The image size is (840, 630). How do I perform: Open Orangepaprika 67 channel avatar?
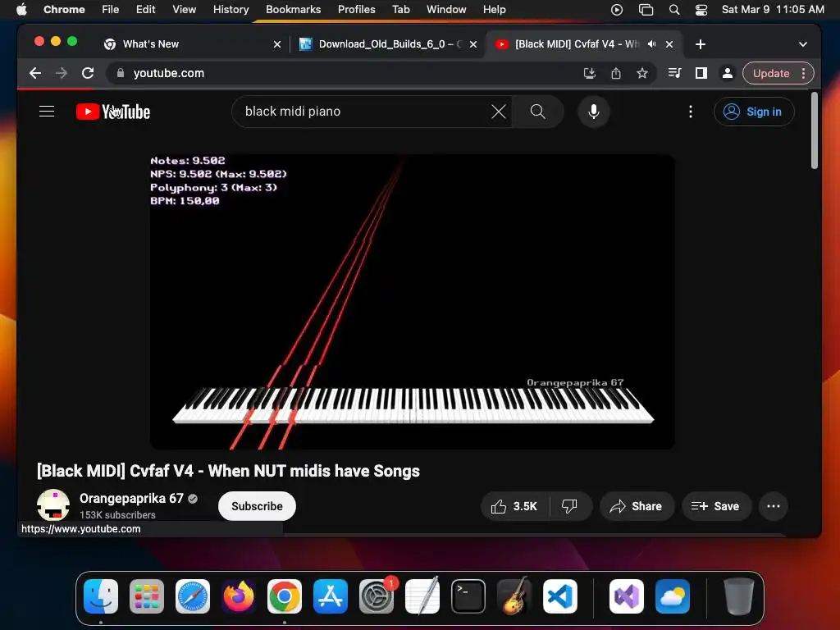tap(53, 505)
